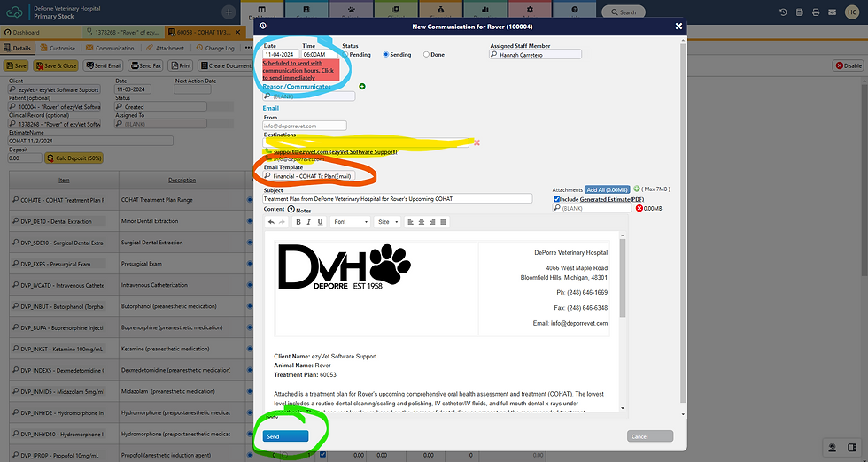Align email text right
The width and height of the screenshot is (868, 462).
tap(432, 222)
